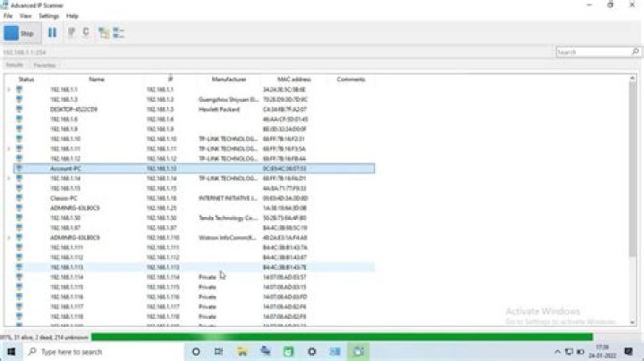
Task: Expand the 192.168.1.1 row
Action: pyautogui.click(x=9, y=89)
